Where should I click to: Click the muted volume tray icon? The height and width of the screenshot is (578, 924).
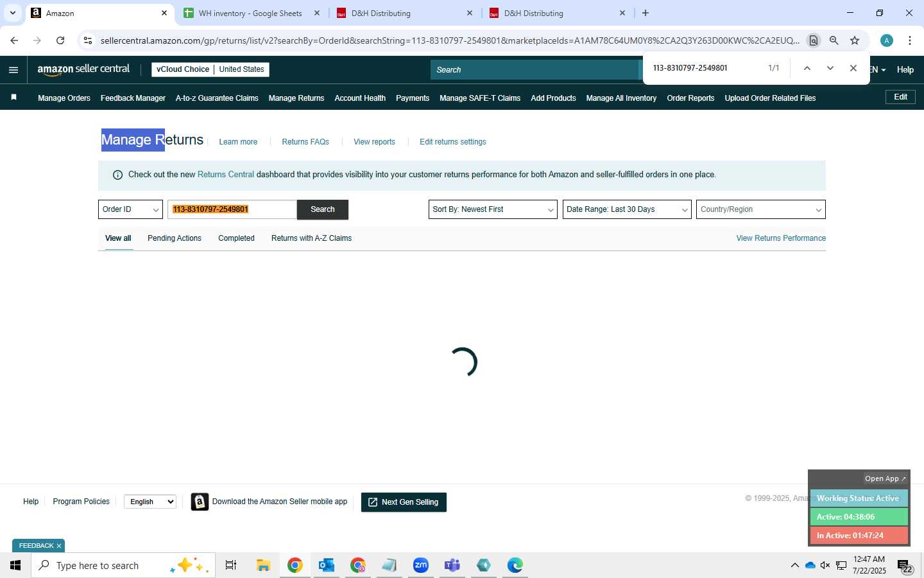(825, 565)
